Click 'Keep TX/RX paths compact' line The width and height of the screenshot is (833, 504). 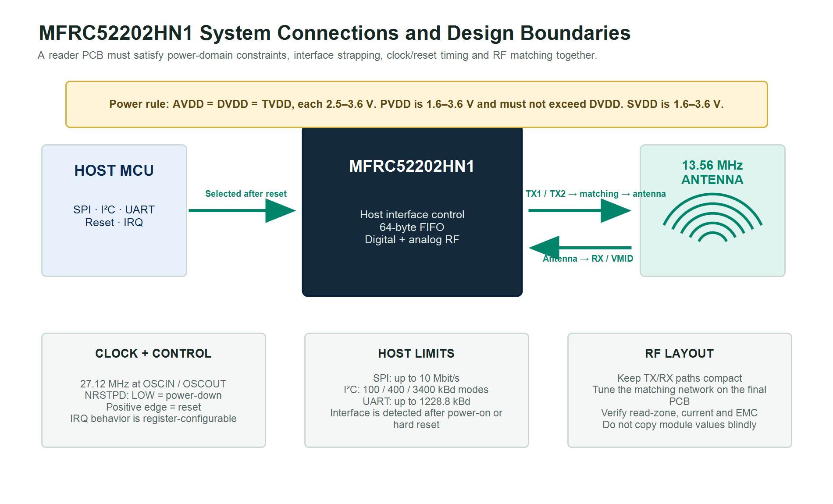click(x=680, y=378)
